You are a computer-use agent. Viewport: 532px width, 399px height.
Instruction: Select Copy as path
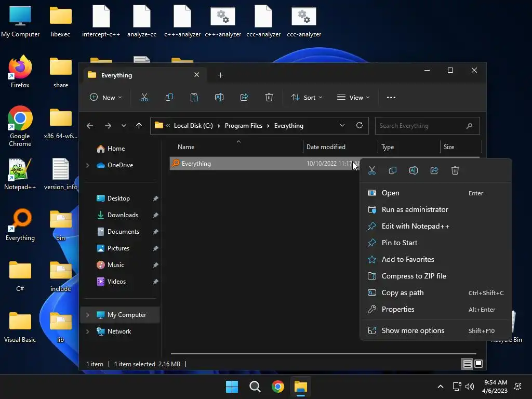436,293
